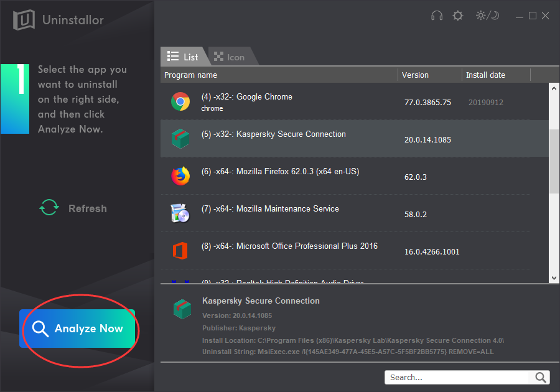
Task: Click the Mozilla Firefox icon in the list
Action: click(x=180, y=176)
